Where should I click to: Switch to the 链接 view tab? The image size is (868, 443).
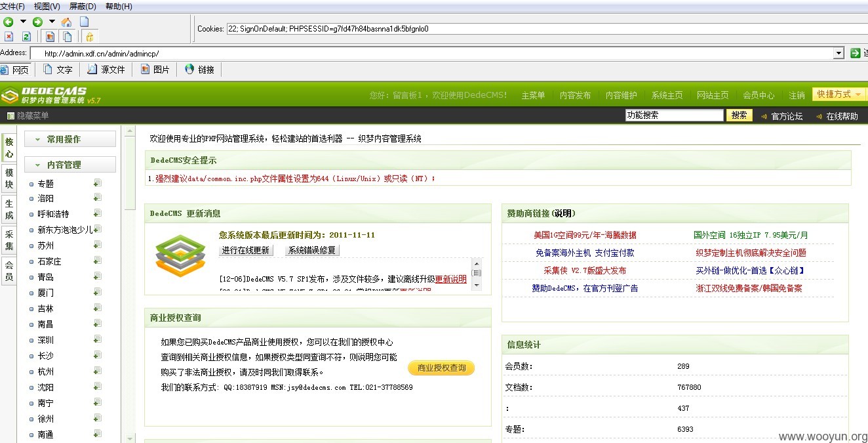pyautogui.click(x=200, y=70)
